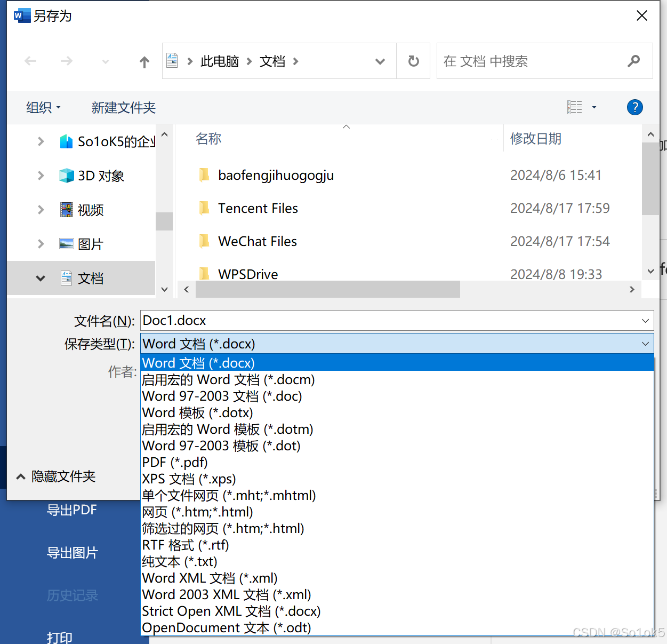
Task: Open the view options dropdown arrow
Action: click(x=594, y=107)
